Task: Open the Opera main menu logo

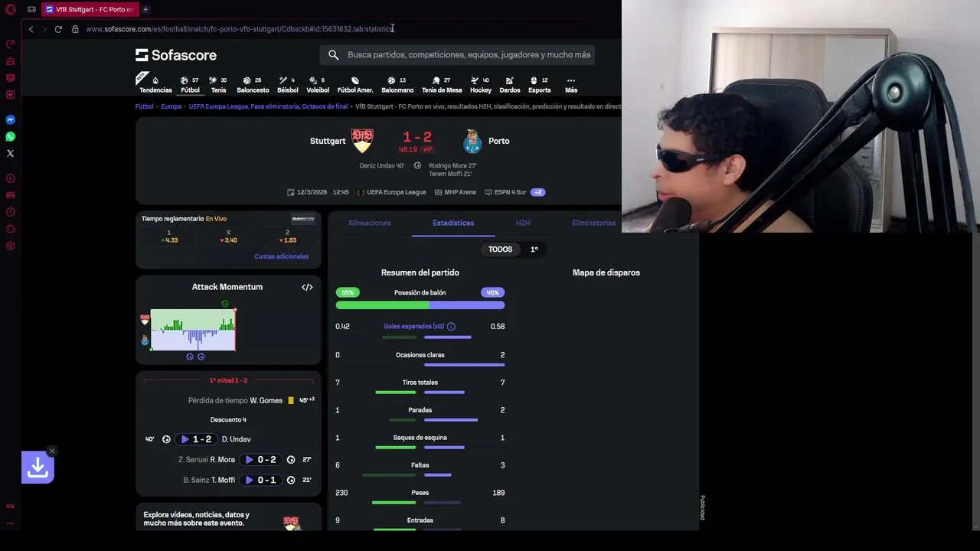Action: point(11,9)
